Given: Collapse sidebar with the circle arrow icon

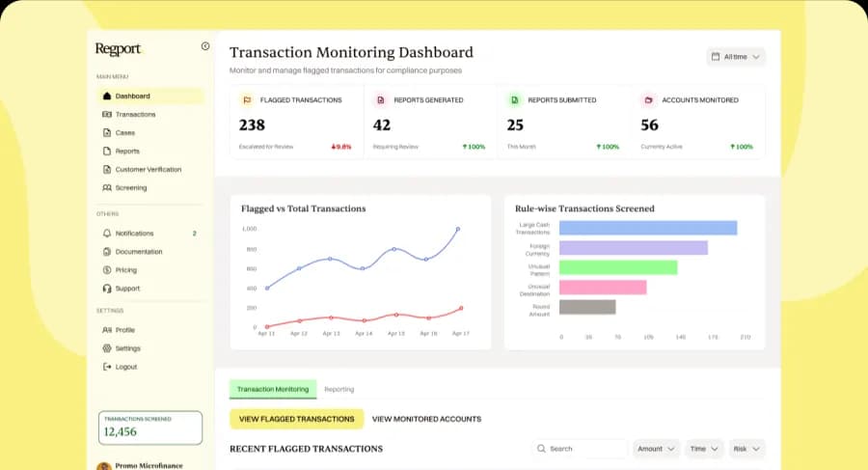Looking at the screenshot, I should point(205,46).
